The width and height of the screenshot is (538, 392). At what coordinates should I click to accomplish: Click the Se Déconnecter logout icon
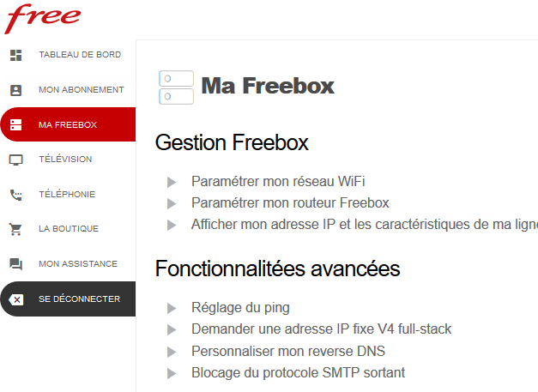coord(15,299)
